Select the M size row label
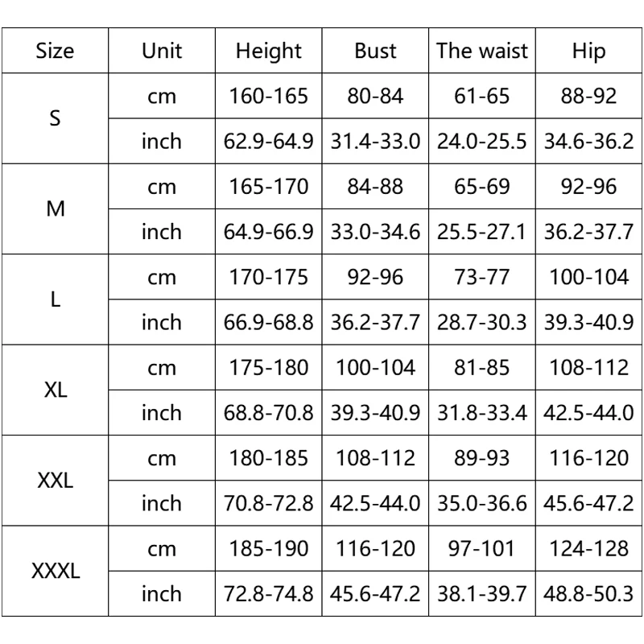 pyautogui.click(x=55, y=209)
